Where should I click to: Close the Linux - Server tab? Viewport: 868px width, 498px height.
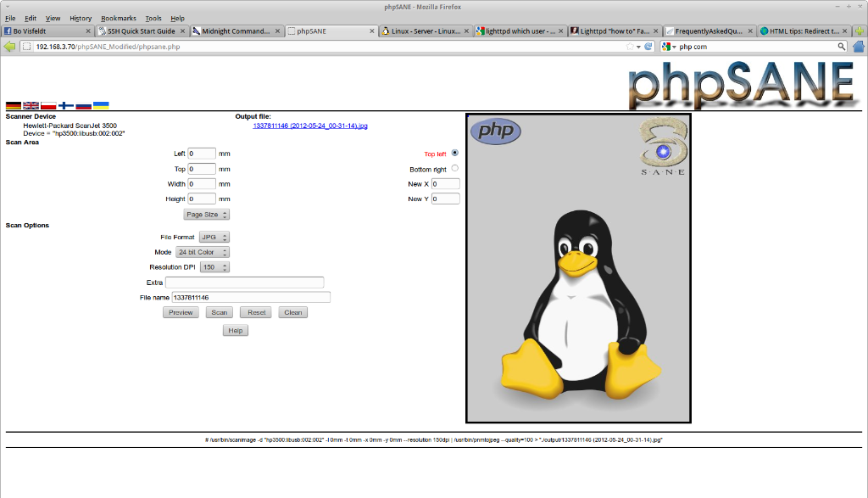tap(467, 31)
